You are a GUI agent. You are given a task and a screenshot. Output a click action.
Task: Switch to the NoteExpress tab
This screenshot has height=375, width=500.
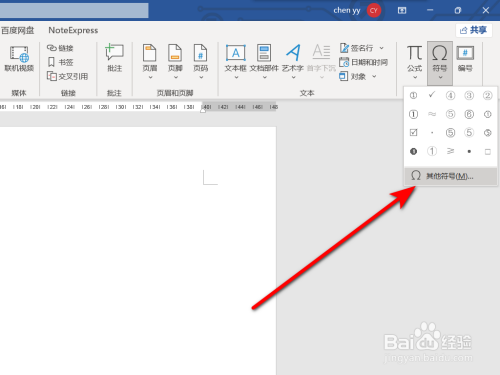click(73, 30)
